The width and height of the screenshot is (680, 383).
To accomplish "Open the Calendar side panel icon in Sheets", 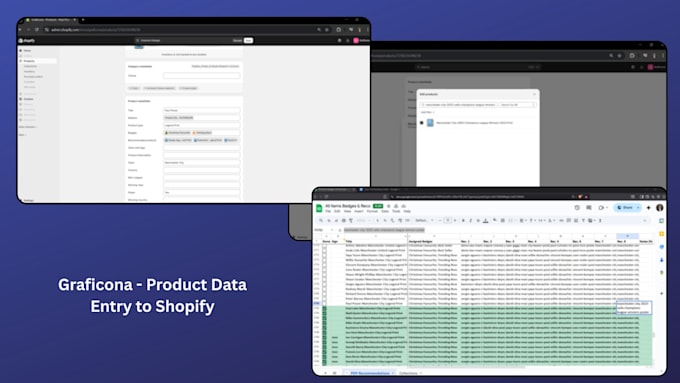I will click(661, 221).
